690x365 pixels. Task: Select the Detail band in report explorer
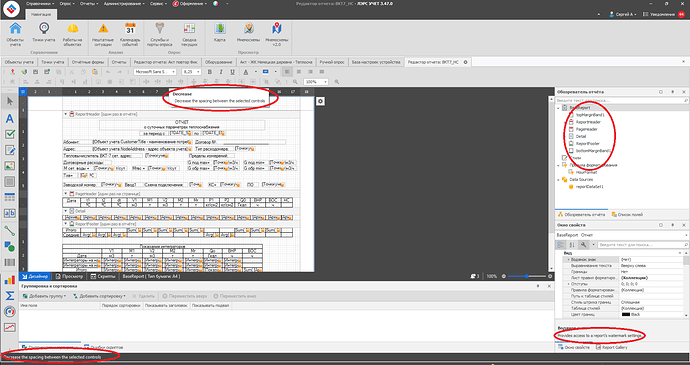(x=581, y=136)
